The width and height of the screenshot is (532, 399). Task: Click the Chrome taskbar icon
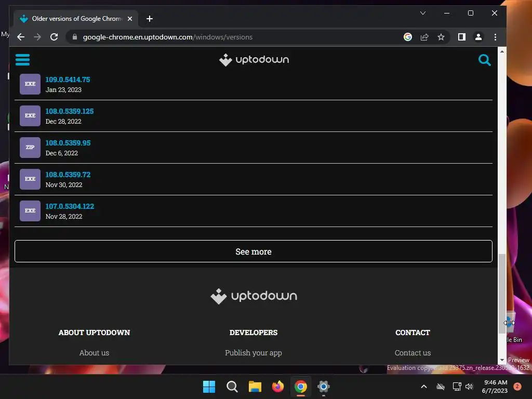pos(301,387)
